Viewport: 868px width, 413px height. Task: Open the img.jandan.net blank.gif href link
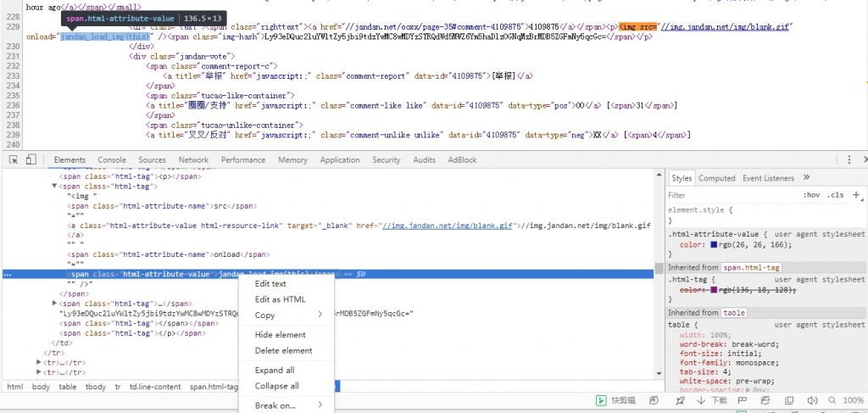point(448,226)
